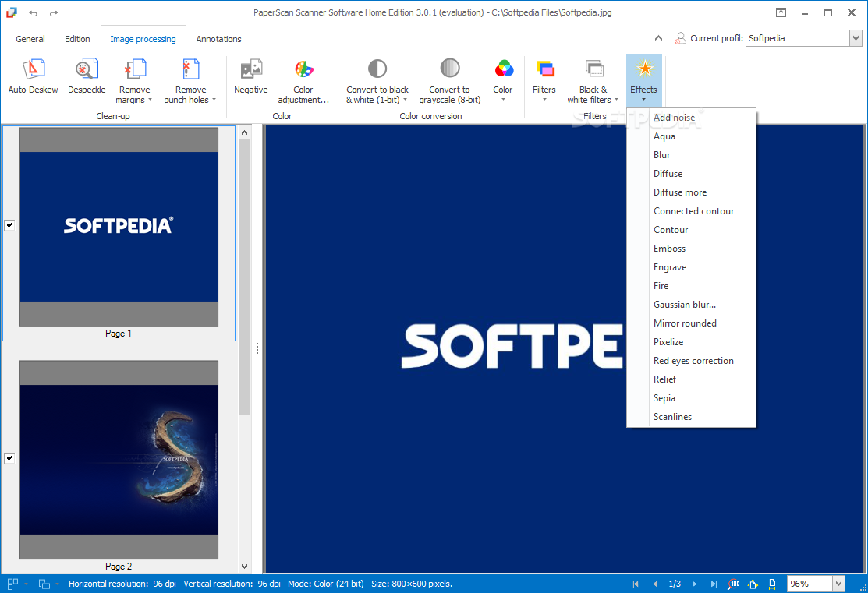The height and width of the screenshot is (593, 868).
Task: Open the zoom percentage dropdown arrow
Action: click(x=838, y=584)
